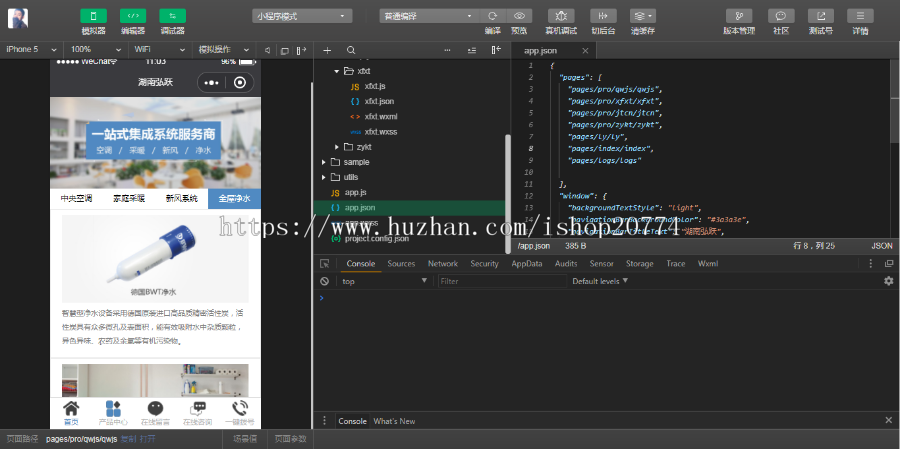This screenshot has height=449, width=900.
Task: Click the 切后台 switch-to-background icon
Action: coord(603,16)
